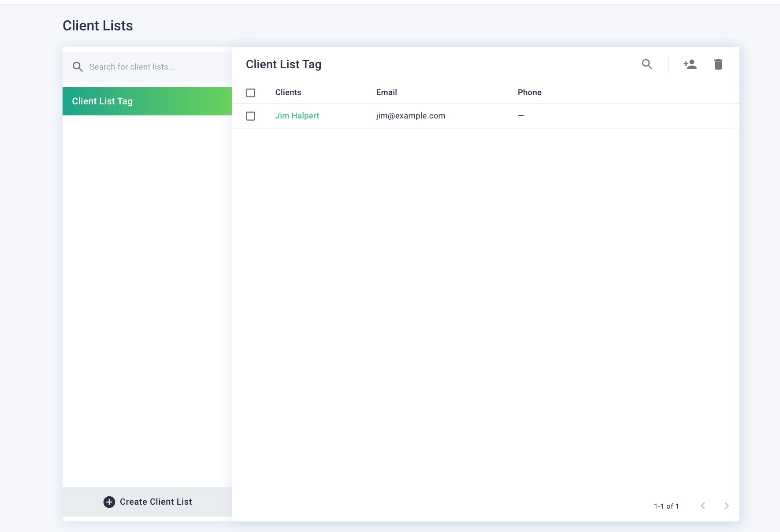
Task: Click the Client Lists page heading
Action: point(98,26)
